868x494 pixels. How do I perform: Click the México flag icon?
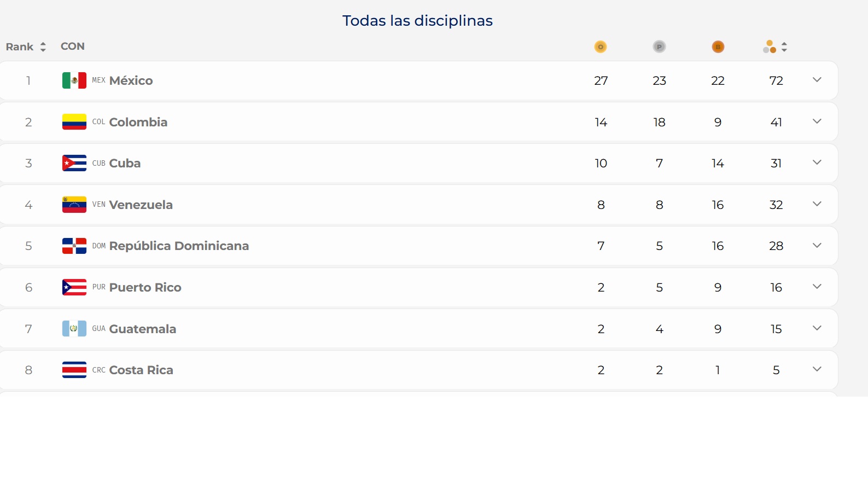pos(74,80)
